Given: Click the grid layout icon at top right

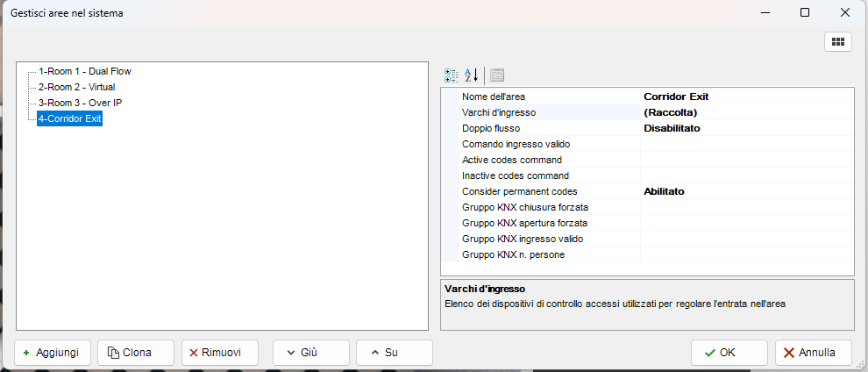Looking at the screenshot, I should 837,41.
